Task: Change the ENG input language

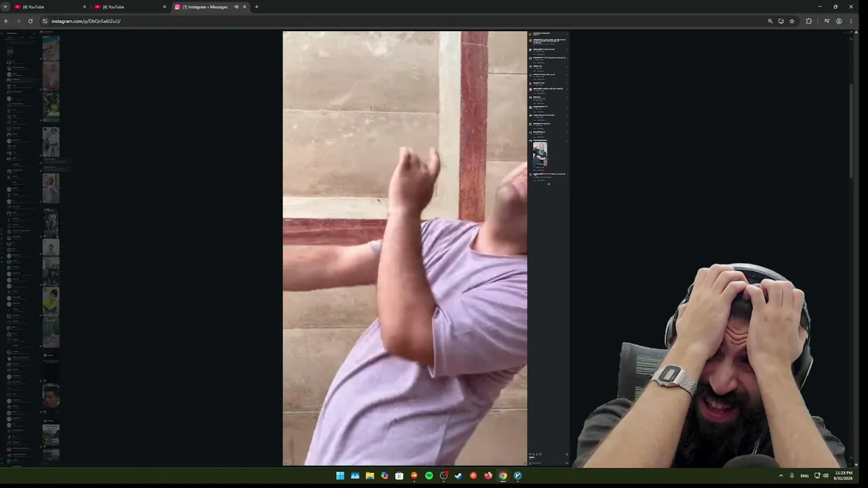Action: point(804,476)
